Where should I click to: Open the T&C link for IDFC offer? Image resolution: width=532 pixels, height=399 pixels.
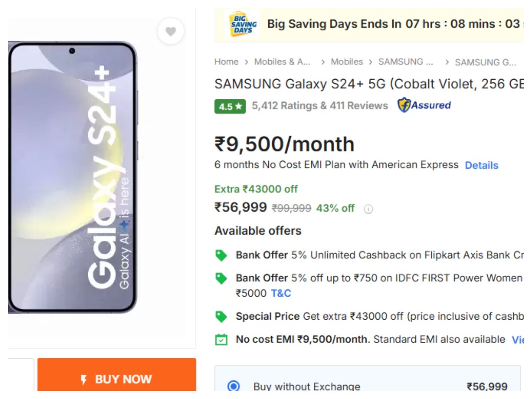tap(281, 293)
